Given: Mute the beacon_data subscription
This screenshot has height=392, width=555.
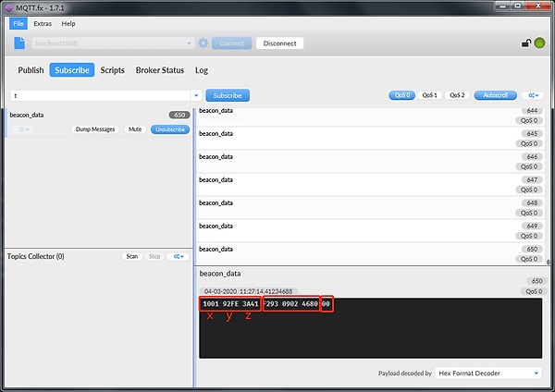Looking at the screenshot, I should 135,129.
